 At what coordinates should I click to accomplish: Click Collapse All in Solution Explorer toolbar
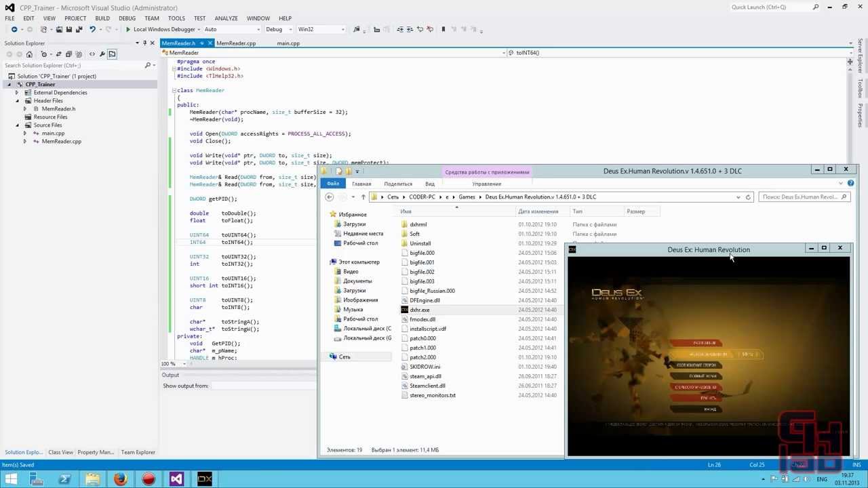click(70, 54)
